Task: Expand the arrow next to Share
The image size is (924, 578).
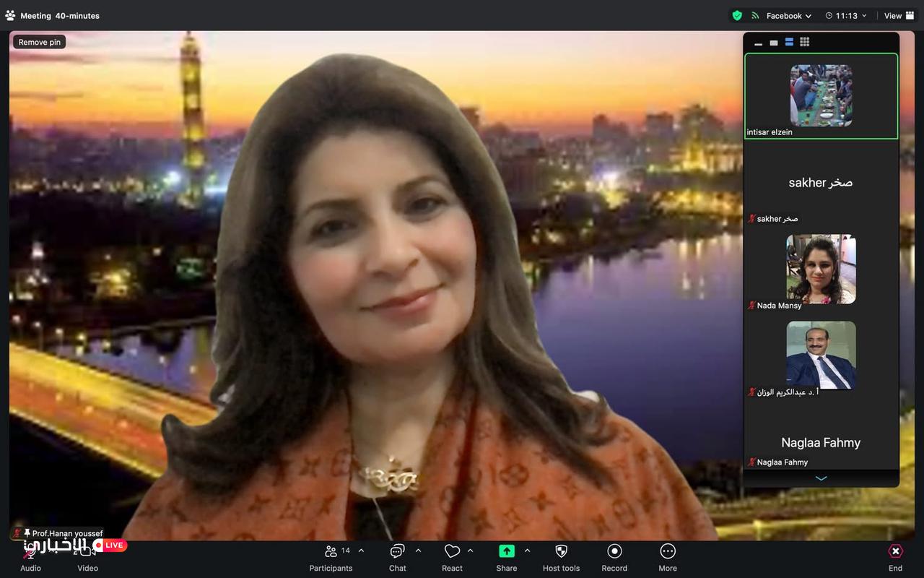Action: pyautogui.click(x=527, y=551)
